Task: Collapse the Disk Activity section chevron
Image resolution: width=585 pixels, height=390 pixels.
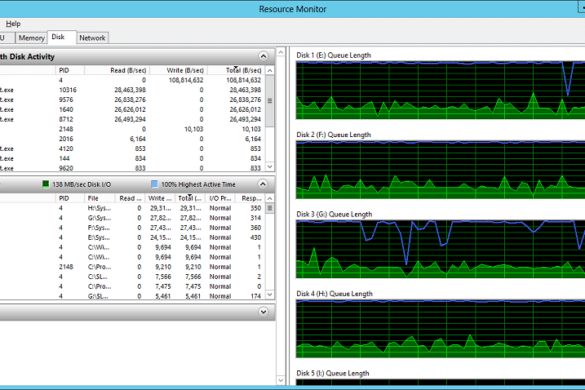Action: click(x=263, y=184)
